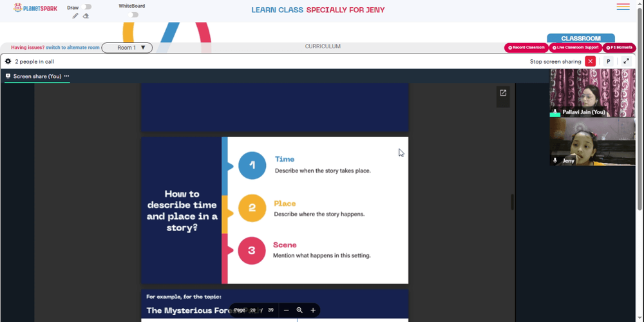Image resolution: width=644 pixels, height=322 pixels.
Task: Click text 'Describe where the story happens.'
Action: click(x=319, y=214)
